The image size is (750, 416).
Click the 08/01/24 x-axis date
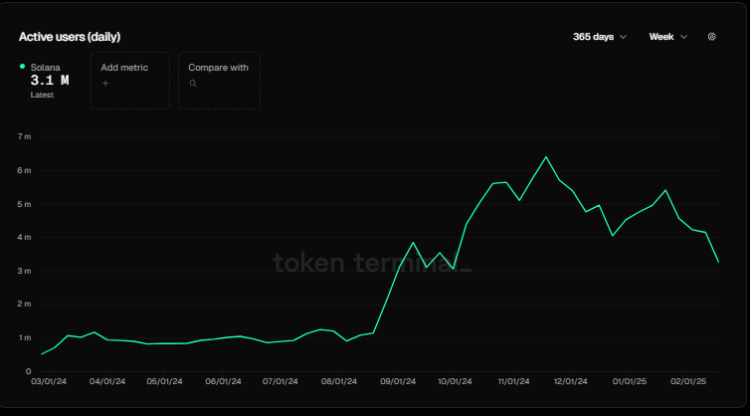click(x=339, y=381)
